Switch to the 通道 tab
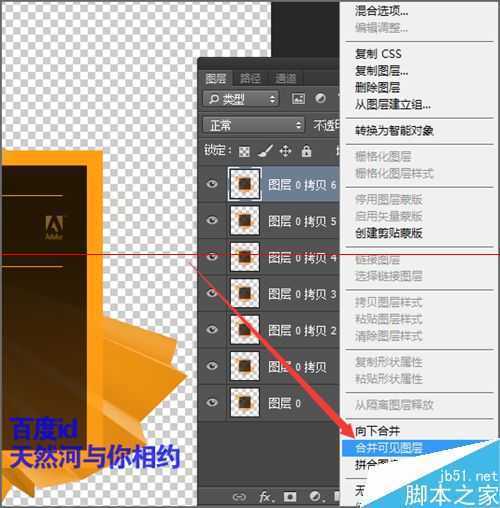This screenshot has height=508, width=500. point(286,79)
